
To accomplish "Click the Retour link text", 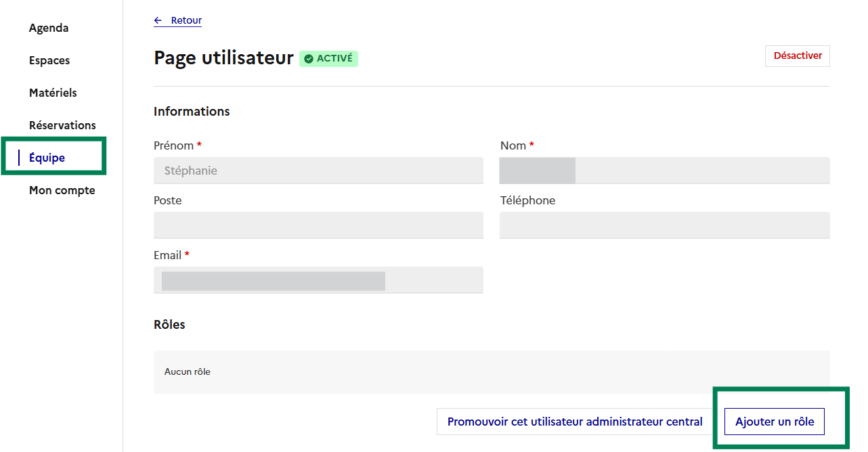I will (x=186, y=20).
